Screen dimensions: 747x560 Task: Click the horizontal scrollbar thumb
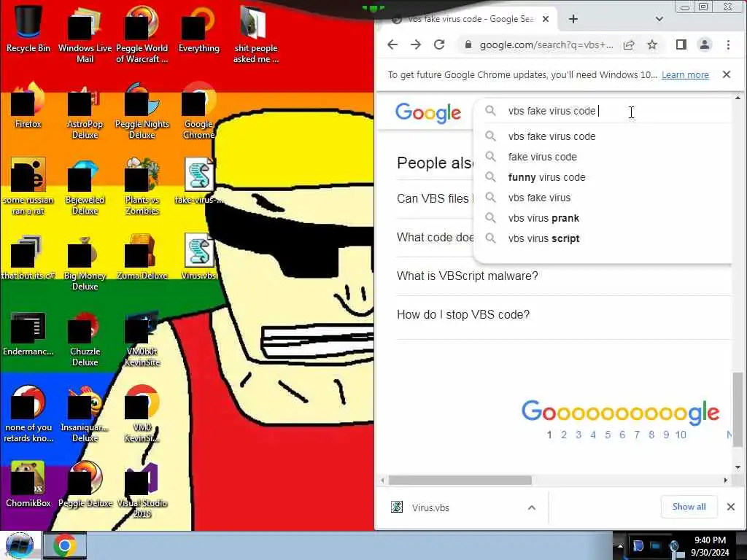pyautogui.click(x=460, y=480)
